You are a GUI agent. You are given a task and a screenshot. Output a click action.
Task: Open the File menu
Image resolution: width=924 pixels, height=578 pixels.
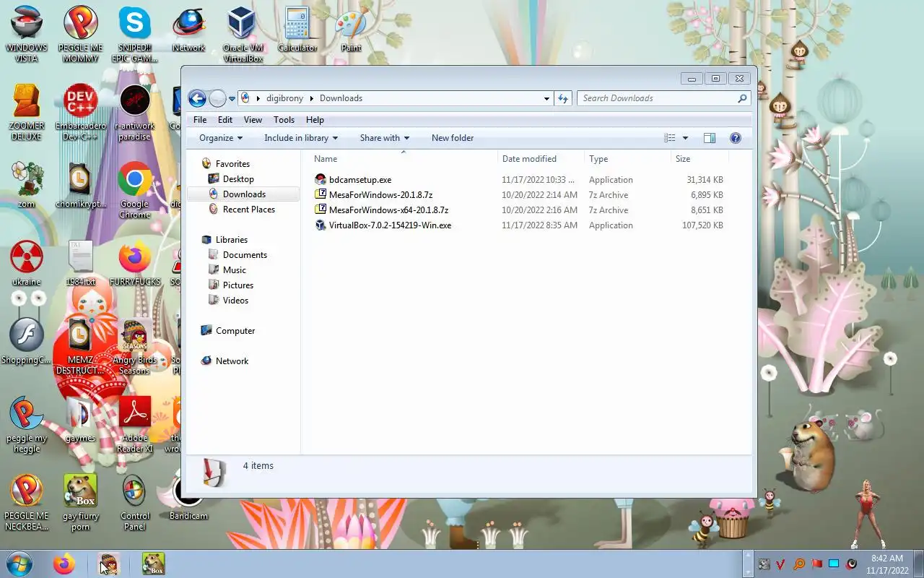pyautogui.click(x=200, y=120)
